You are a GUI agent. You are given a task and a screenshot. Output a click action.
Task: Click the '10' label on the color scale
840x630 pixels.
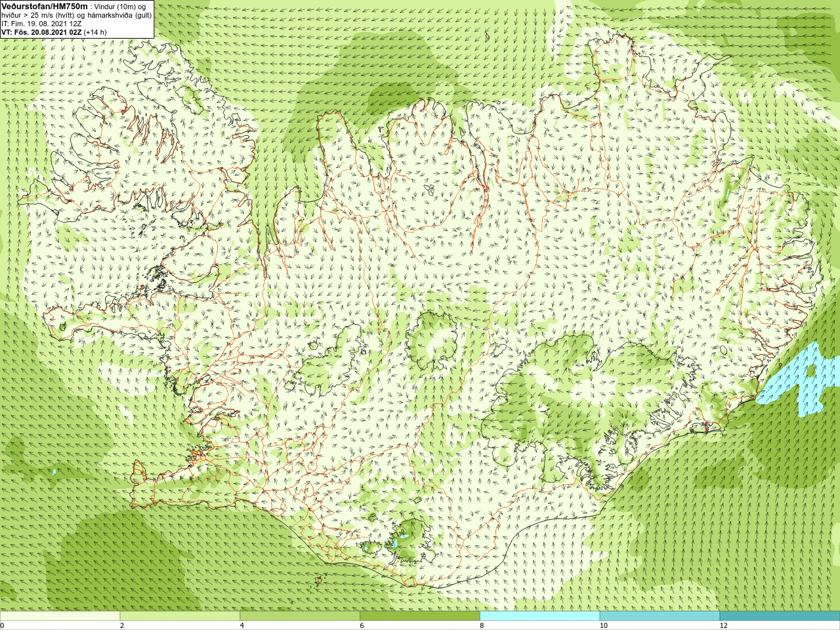(x=603, y=625)
